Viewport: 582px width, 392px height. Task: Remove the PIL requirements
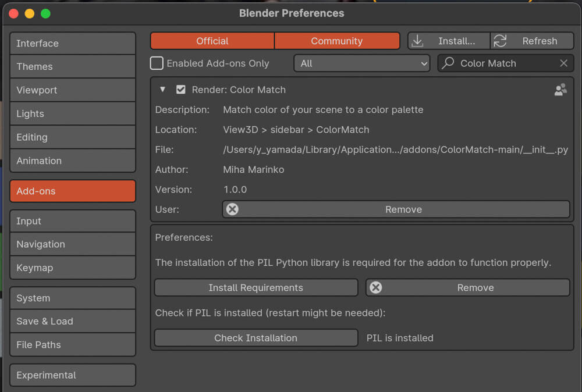(x=468, y=288)
